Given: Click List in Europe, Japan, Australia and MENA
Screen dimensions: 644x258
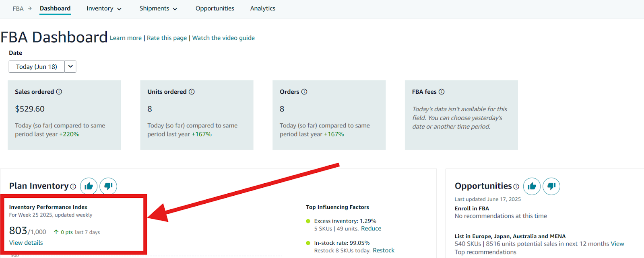Looking at the screenshot, I should click(510, 236).
